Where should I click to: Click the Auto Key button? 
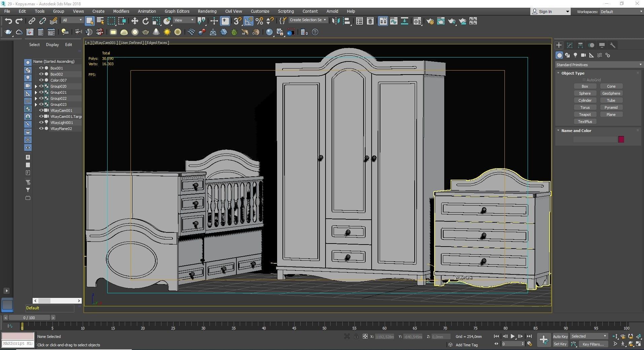pyautogui.click(x=560, y=336)
